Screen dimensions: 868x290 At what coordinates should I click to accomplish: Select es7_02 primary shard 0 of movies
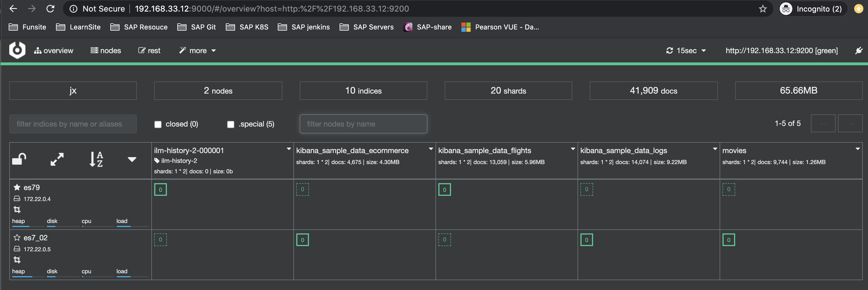click(x=729, y=240)
